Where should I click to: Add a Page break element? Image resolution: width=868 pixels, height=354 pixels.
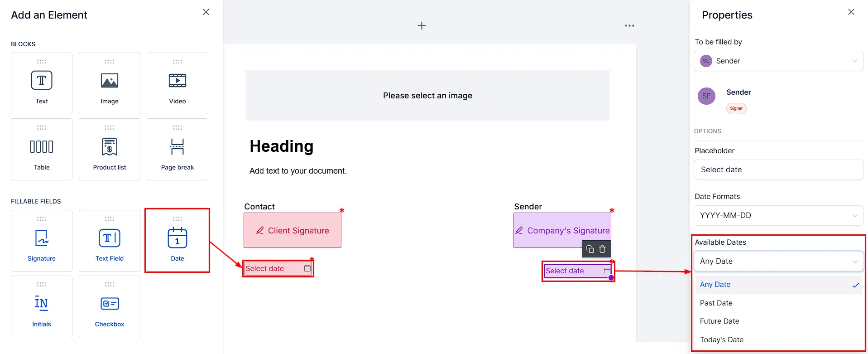[x=177, y=150]
